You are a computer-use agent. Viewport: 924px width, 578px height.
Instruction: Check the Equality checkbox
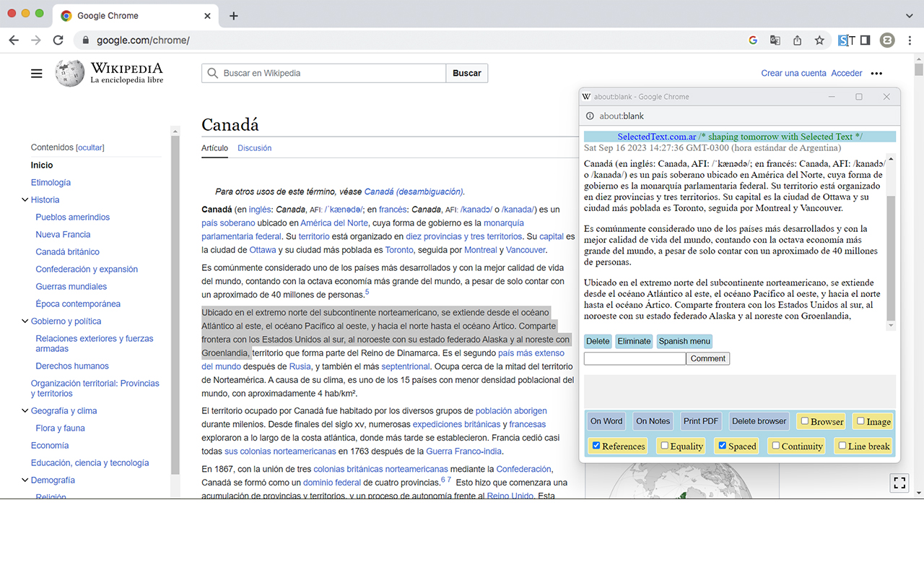pyautogui.click(x=665, y=445)
